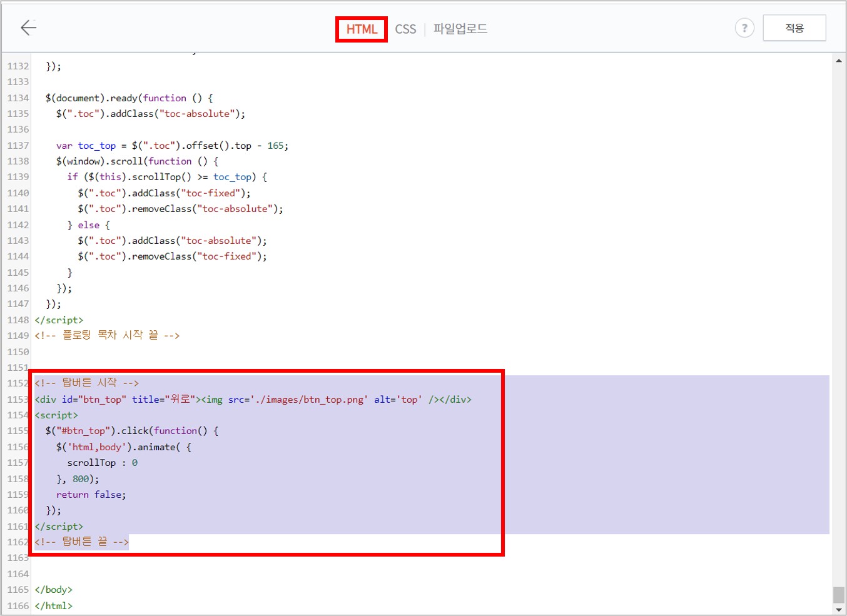This screenshot has height=616, width=847.
Task: Click the addClass("toc-fixed") line 1140
Action: coord(165,193)
